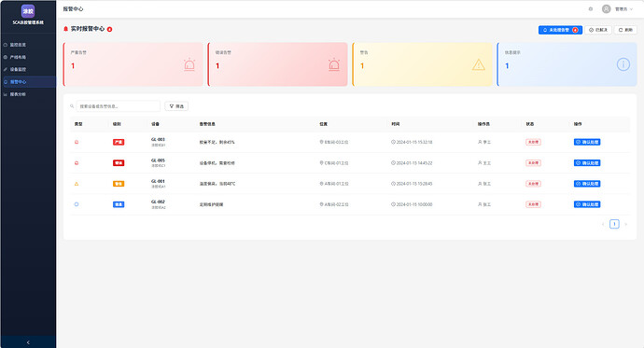Click next page arrow in pagination
Image resolution: width=644 pixels, height=348 pixels.
(x=626, y=224)
